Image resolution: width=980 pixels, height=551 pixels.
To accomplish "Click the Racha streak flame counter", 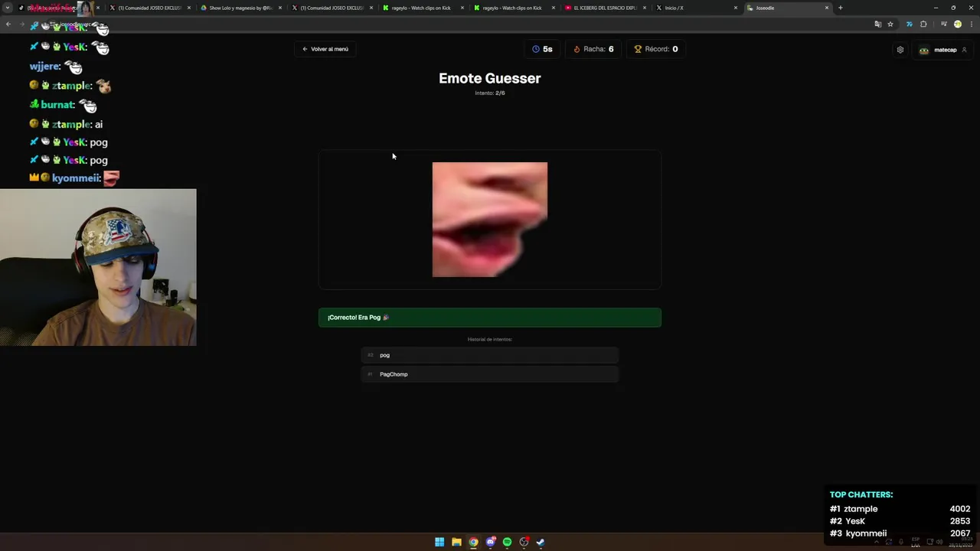I will pyautogui.click(x=593, y=49).
